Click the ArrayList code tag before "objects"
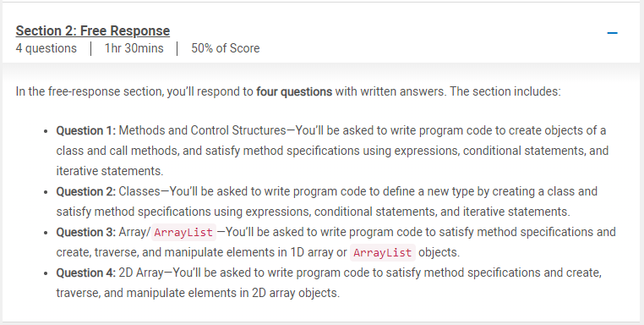644x325 pixels. [x=382, y=252]
